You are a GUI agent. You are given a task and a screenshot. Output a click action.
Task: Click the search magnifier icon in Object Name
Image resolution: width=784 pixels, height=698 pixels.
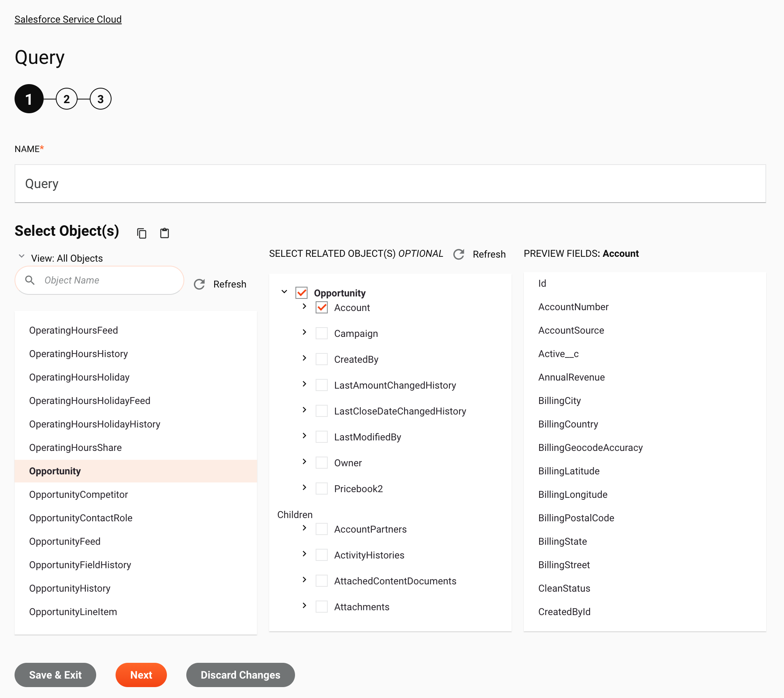point(30,280)
